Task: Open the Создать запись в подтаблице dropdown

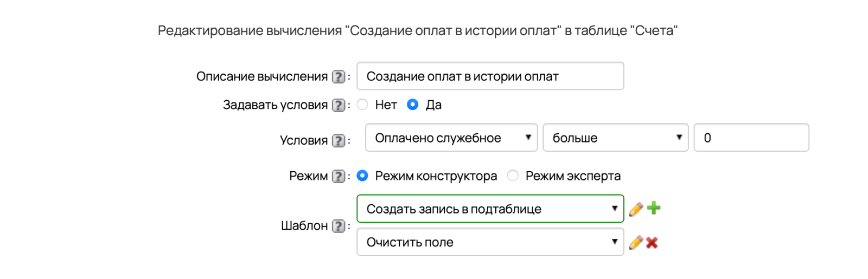Action: coord(490,209)
